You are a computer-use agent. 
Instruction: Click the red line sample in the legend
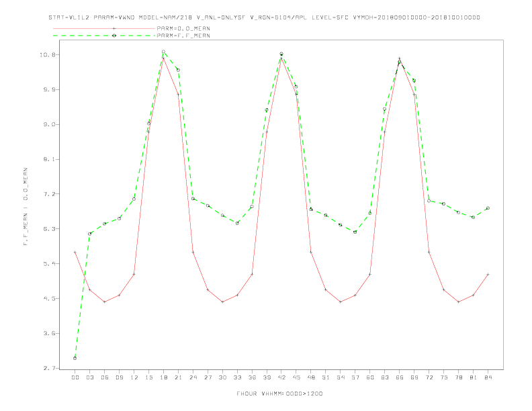[104, 28]
